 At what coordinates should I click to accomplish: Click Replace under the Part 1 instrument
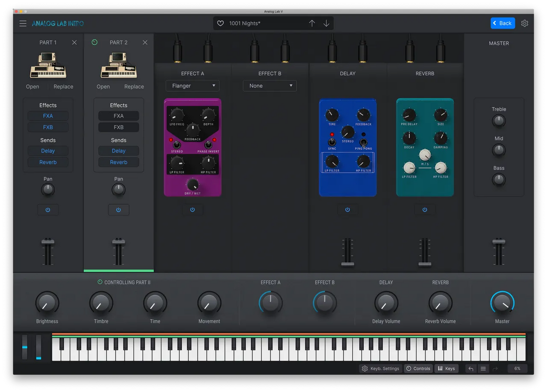pos(63,87)
